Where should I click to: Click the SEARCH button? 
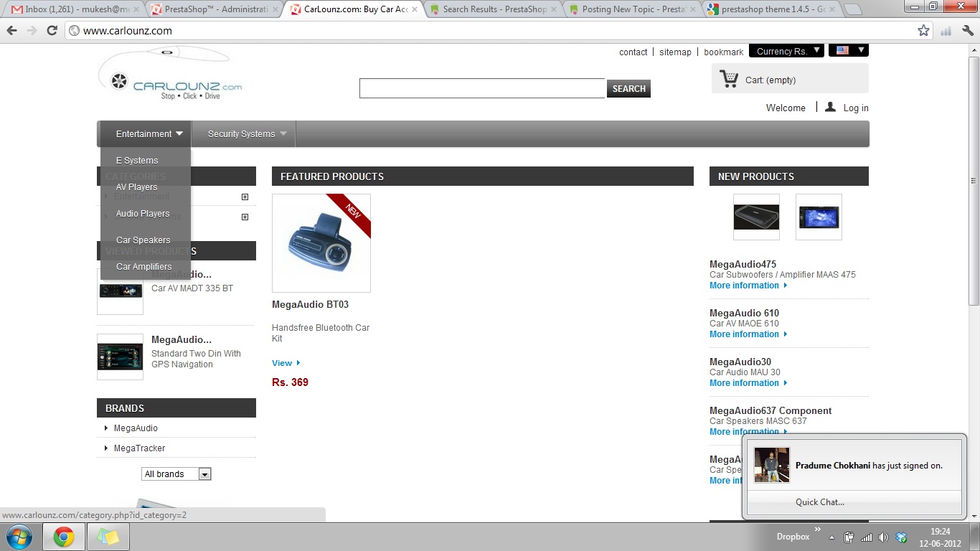click(628, 89)
